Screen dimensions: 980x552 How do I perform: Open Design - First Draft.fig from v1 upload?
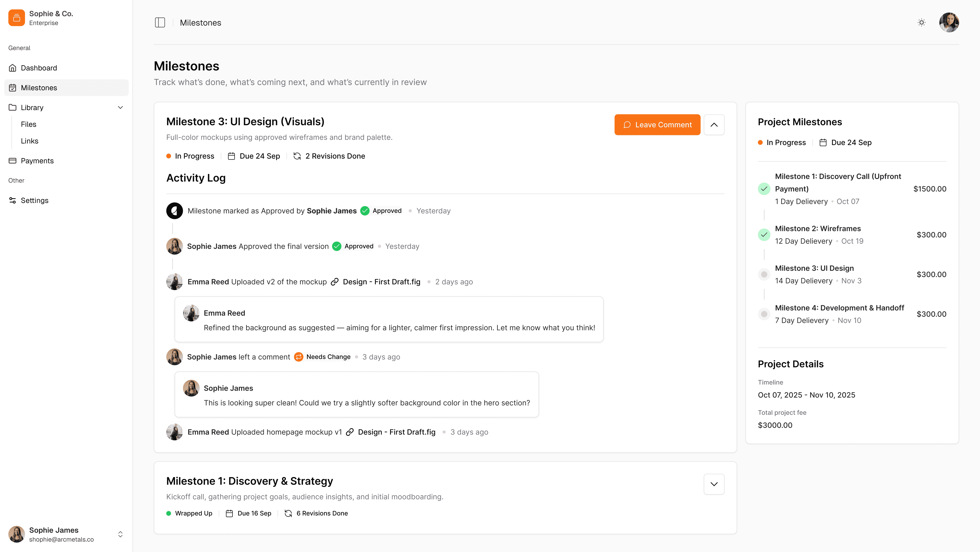tap(396, 432)
